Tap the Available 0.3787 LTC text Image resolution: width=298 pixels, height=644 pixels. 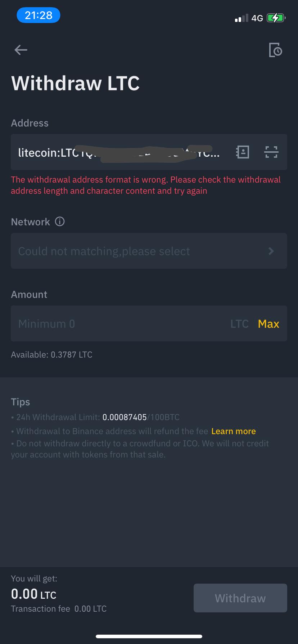51,355
